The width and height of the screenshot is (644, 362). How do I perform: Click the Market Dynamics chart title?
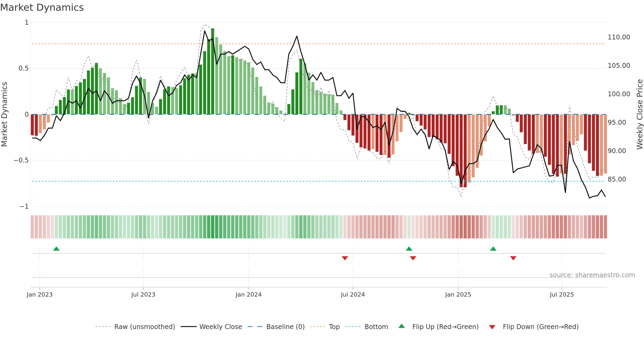42,8
